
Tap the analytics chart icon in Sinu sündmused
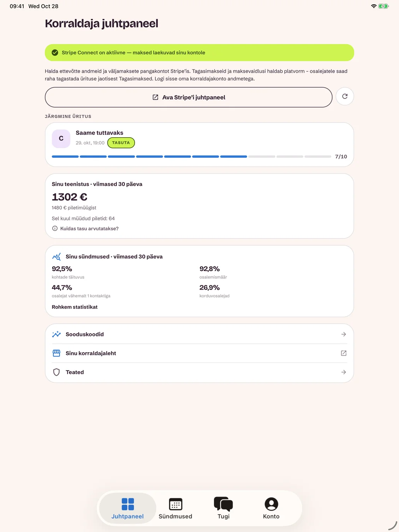point(56,257)
